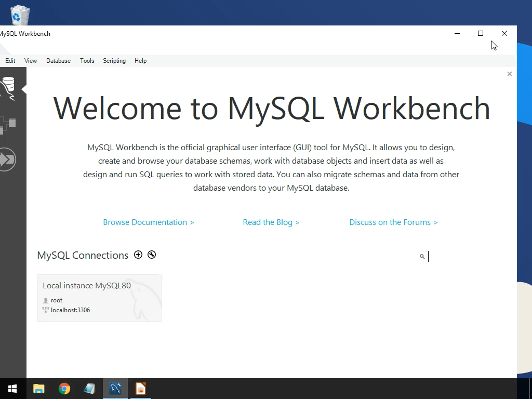
Task: Close the welcome message with small X
Action: click(x=509, y=74)
